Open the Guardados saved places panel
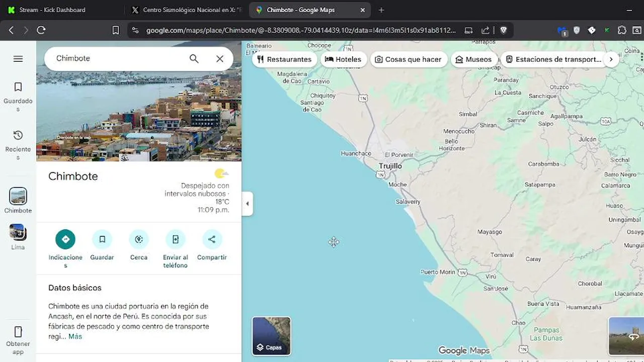The width and height of the screenshot is (644, 362). 18,97
